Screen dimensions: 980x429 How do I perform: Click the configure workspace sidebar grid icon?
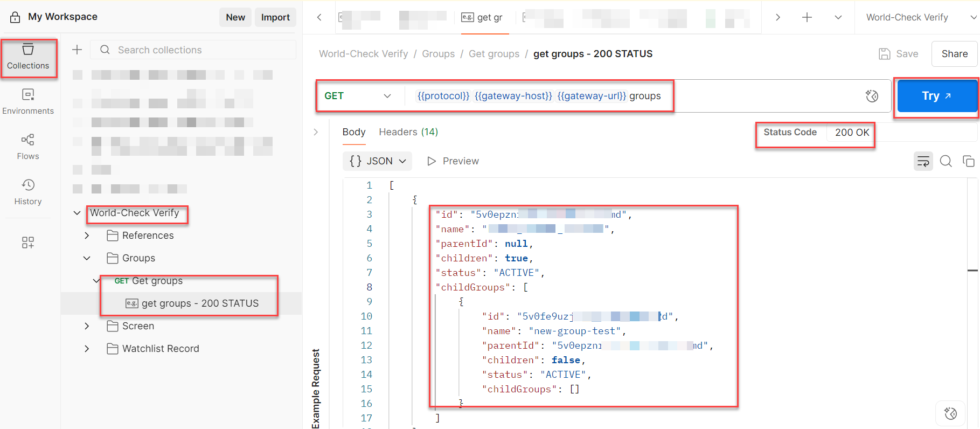(x=28, y=243)
